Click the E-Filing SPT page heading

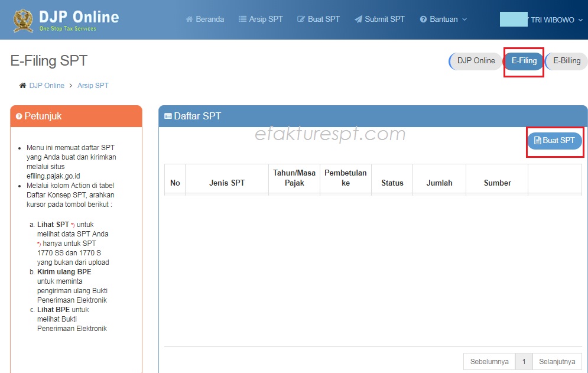[49, 61]
